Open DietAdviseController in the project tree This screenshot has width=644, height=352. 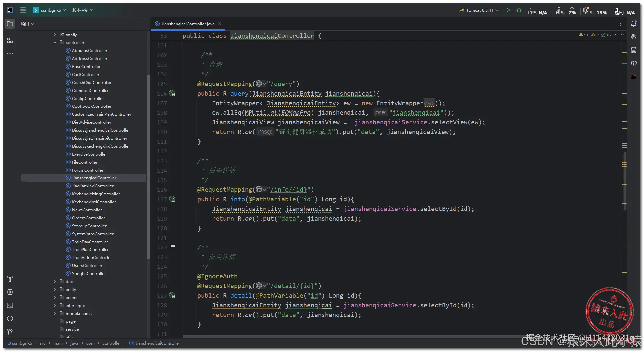point(92,122)
